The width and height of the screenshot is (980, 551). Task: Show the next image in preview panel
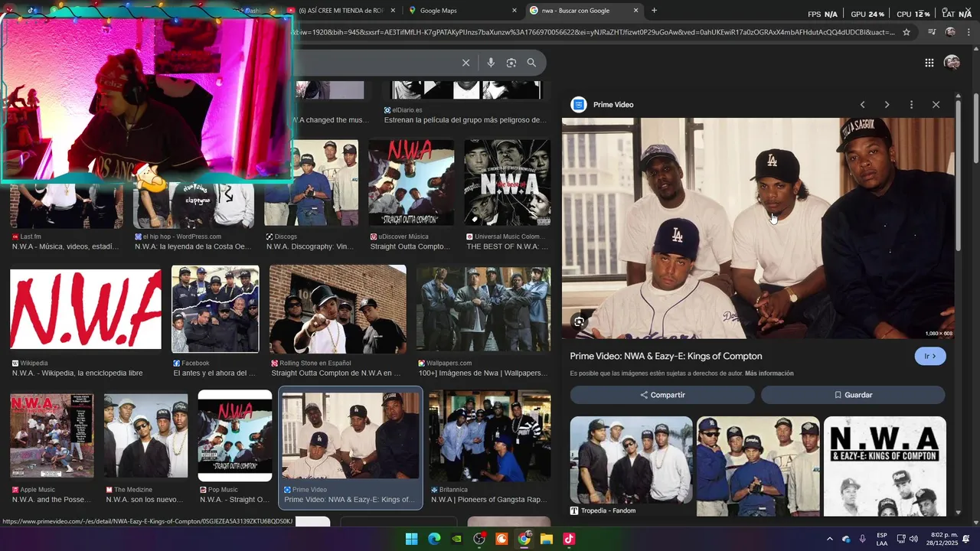887,105
